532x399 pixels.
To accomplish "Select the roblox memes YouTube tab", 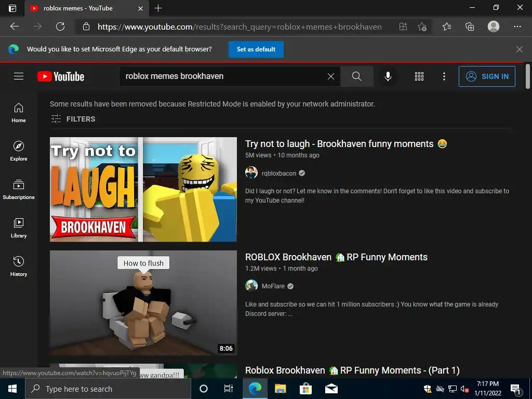I will tap(87, 8).
